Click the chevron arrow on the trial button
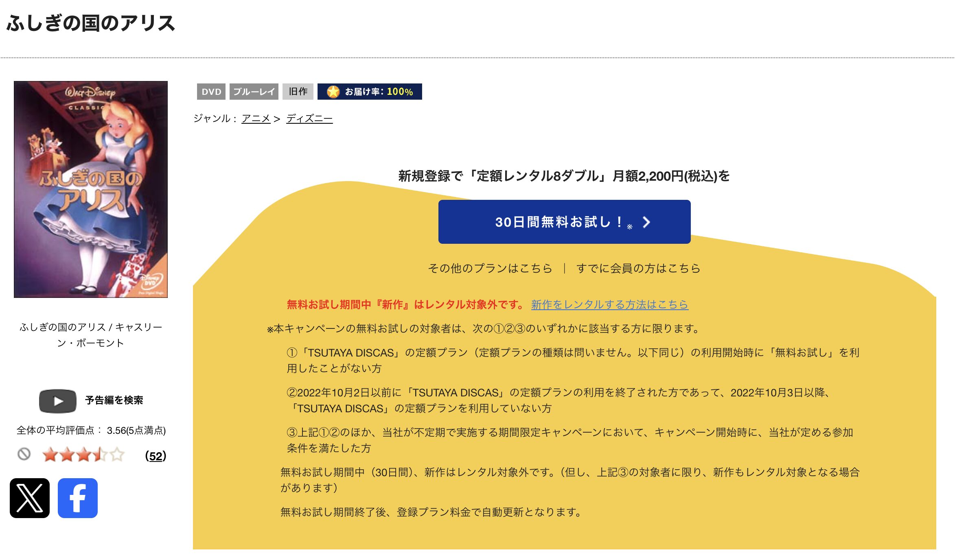 click(646, 222)
